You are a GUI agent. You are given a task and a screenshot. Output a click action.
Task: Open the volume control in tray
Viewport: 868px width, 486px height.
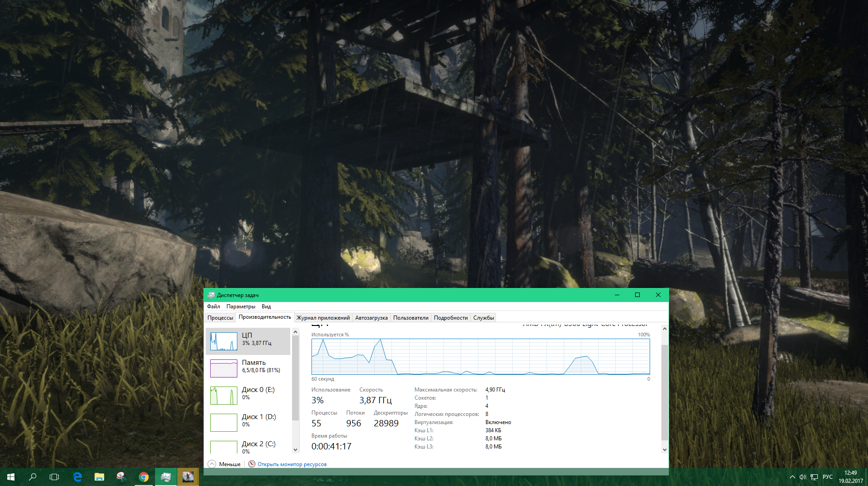tap(803, 477)
